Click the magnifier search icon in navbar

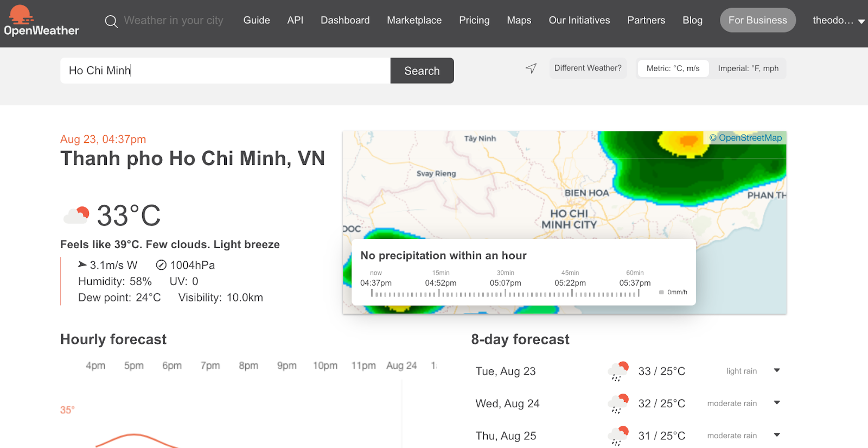111,22
